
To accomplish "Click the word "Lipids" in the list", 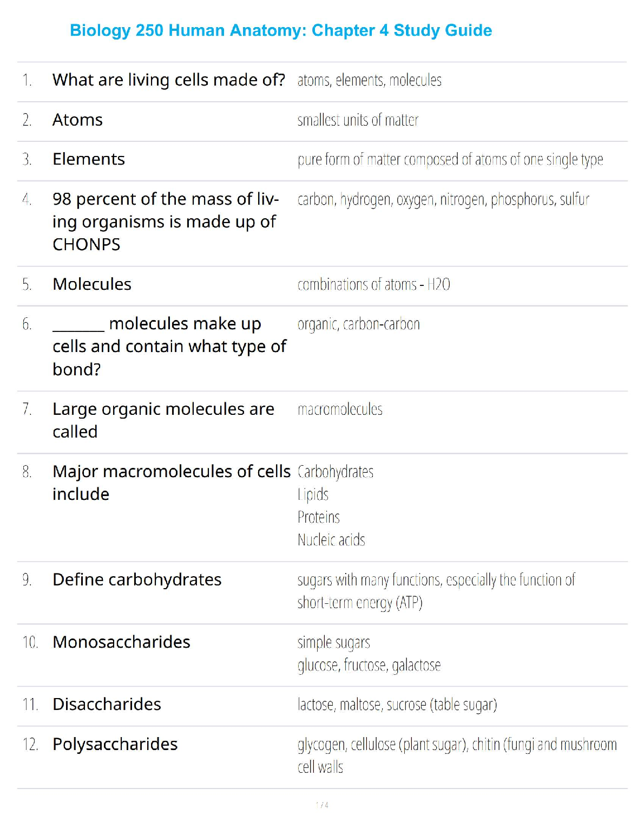I will pos(313,494).
